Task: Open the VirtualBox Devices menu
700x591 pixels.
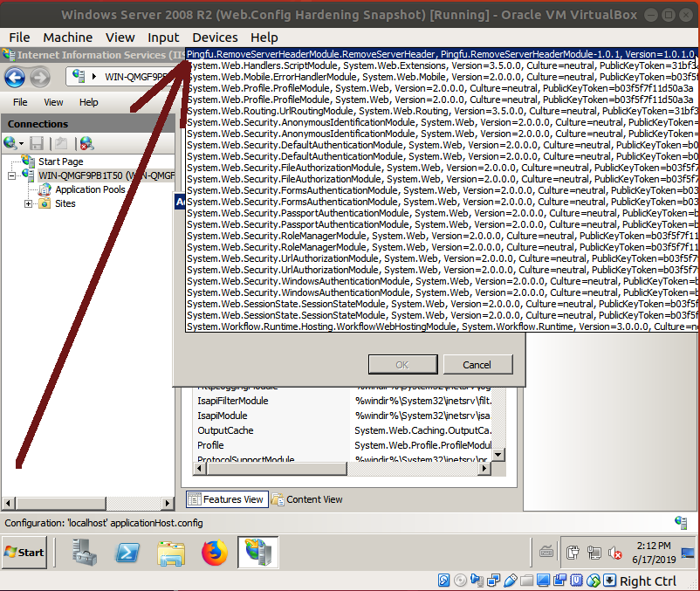Action: pos(216,38)
